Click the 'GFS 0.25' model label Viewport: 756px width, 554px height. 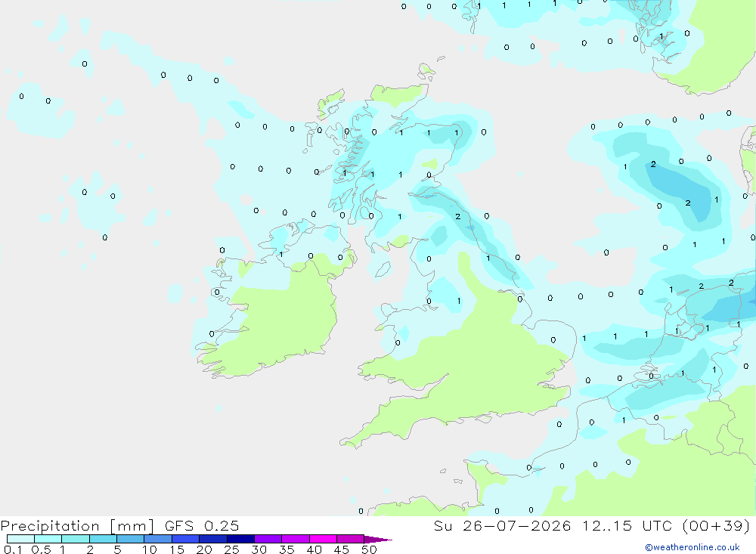202,526
